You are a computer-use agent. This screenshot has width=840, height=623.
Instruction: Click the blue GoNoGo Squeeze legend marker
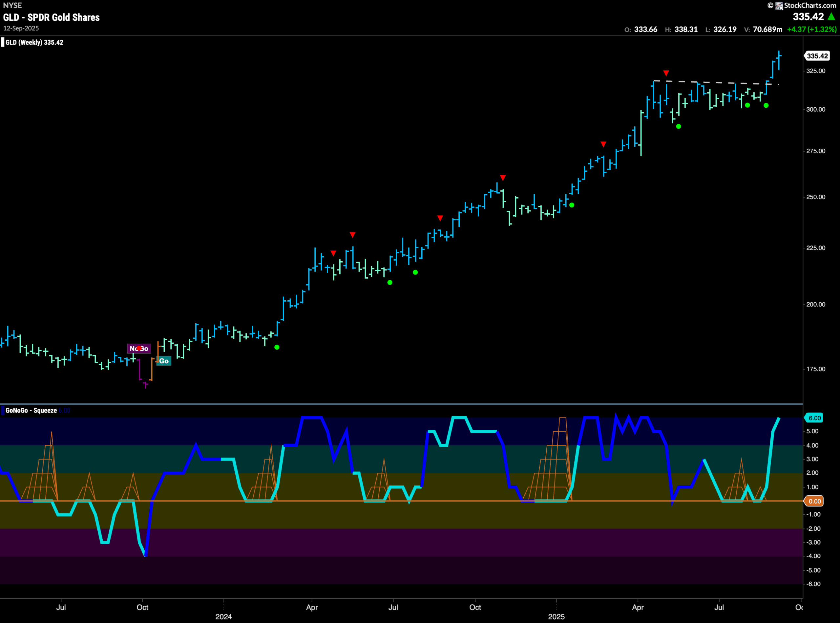(3, 410)
